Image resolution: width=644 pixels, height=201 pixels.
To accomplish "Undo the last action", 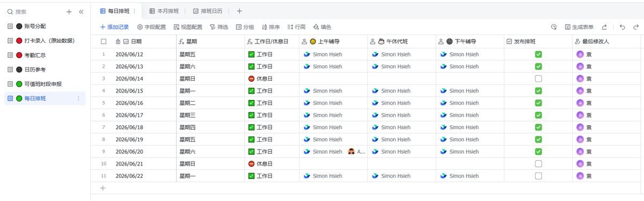I will tap(623, 27).
